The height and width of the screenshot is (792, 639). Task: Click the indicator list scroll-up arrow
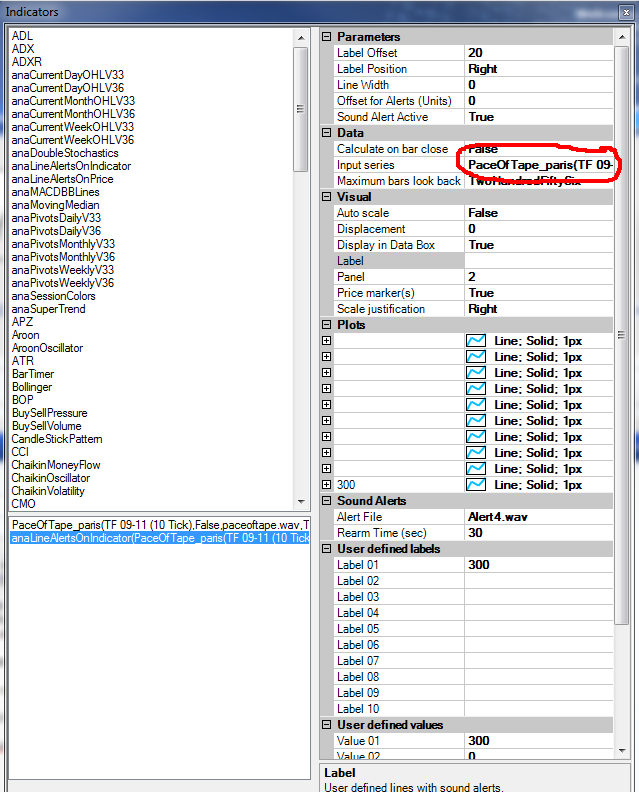coord(301,38)
